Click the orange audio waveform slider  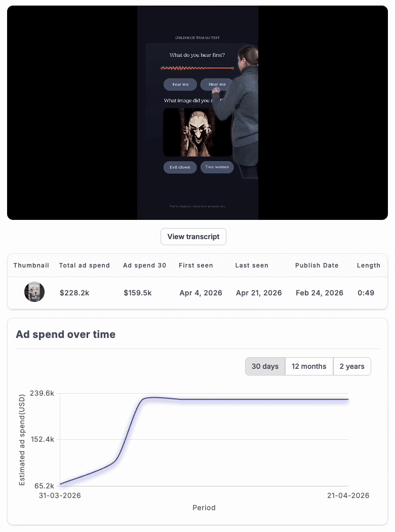[196, 68]
